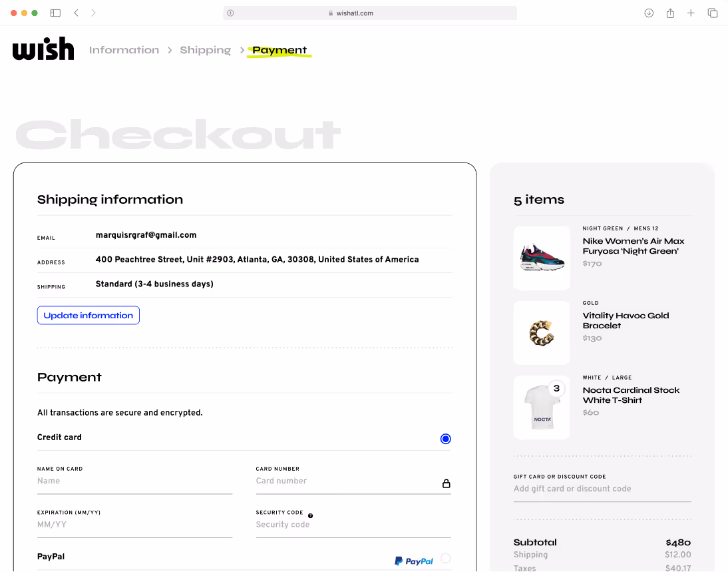The width and height of the screenshot is (728, 572).
Task: Open the white T-shirt thumbnail
Action: 542,408
